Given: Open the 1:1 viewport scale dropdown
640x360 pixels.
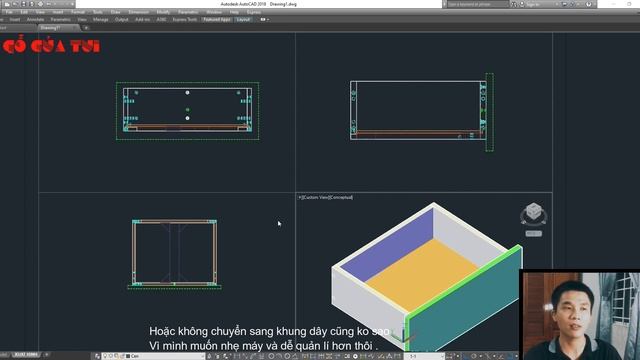Looking at the screenshot, I should [424, 356].
